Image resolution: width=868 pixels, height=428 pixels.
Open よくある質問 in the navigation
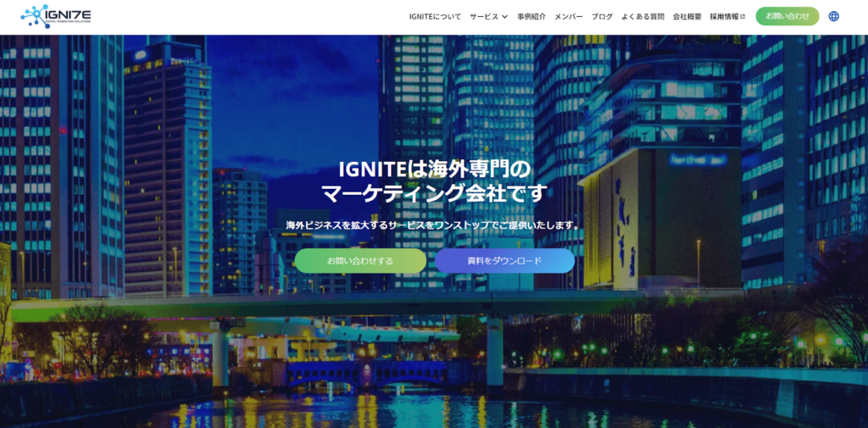click(x=643, y=17)
